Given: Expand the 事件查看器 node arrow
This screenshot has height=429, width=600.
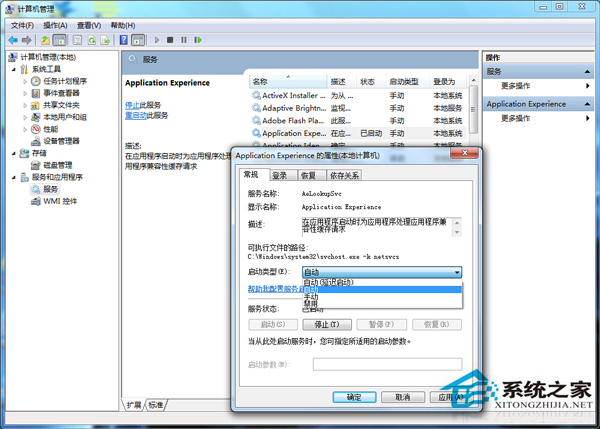Looking at the screenshot, I should click(25, 93).
